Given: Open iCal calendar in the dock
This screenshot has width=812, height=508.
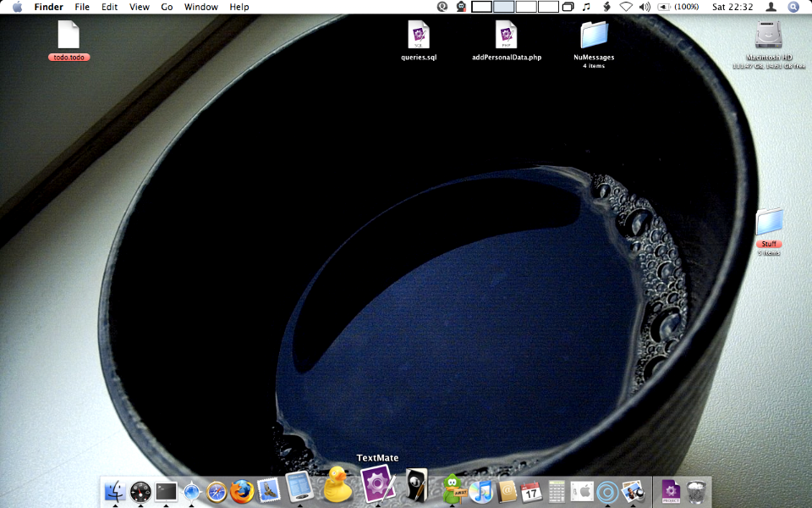Looking at the screenshot, I should point(531,491).
